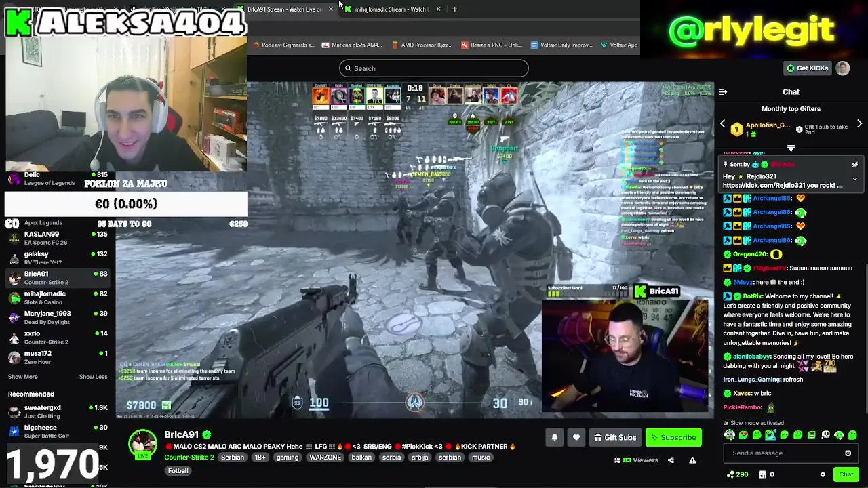Click the report warning triangle icon
The image size is (868, 488).
[692, 460]
